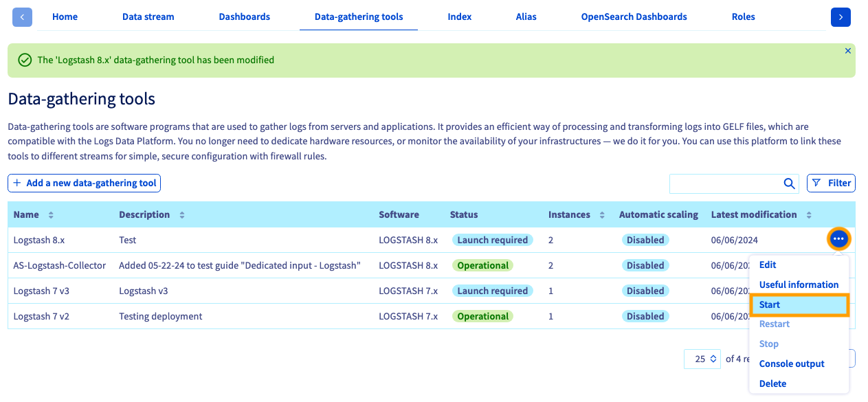The height and width of the screenshot is (402, 868).
Task: Open the rows-per-page dropdown showing 25
Action: tap(702, 359)
